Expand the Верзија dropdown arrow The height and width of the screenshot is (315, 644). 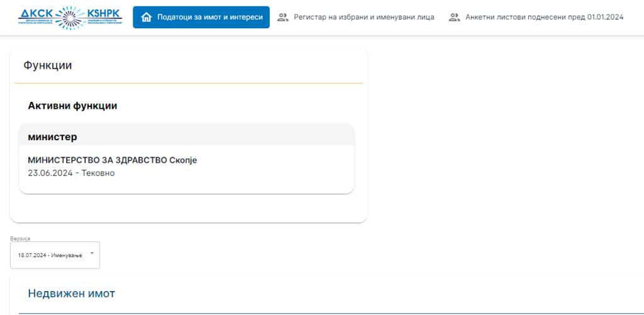pos(92,253)
